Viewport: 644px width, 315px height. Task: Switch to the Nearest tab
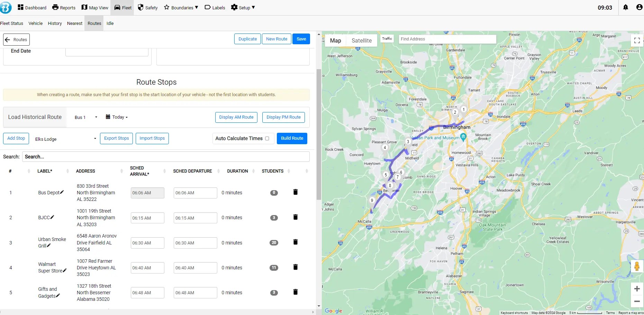click(75, 24)
